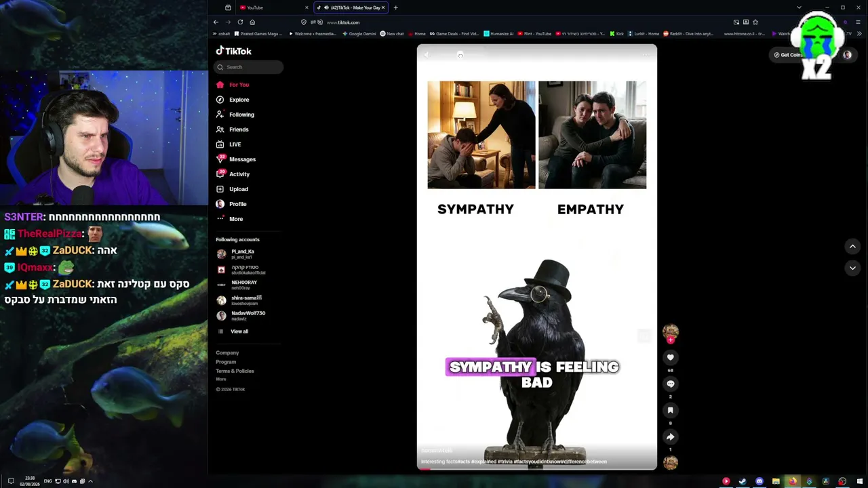
Task: Open the video comments
Action: 670,384
